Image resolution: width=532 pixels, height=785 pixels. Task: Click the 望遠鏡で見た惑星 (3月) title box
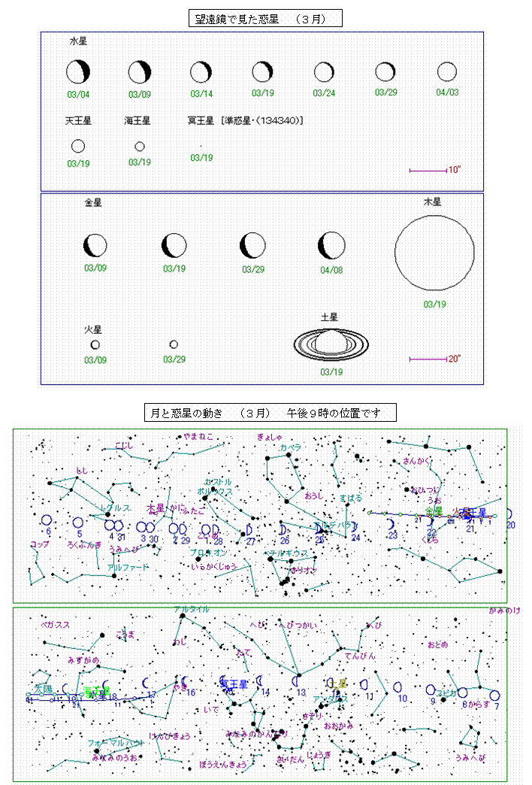click(x=265, y=19)
